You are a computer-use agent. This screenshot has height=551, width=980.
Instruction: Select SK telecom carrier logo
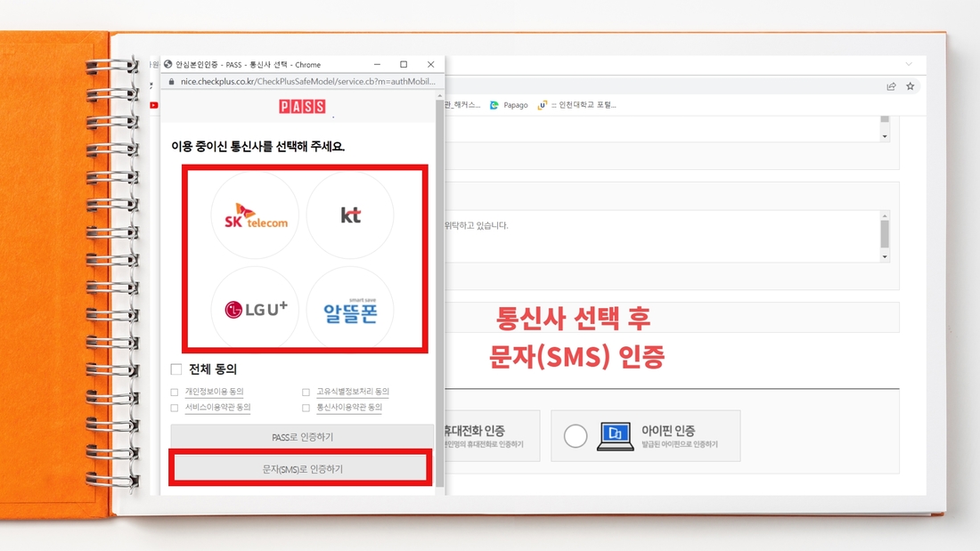pos(255,215)
